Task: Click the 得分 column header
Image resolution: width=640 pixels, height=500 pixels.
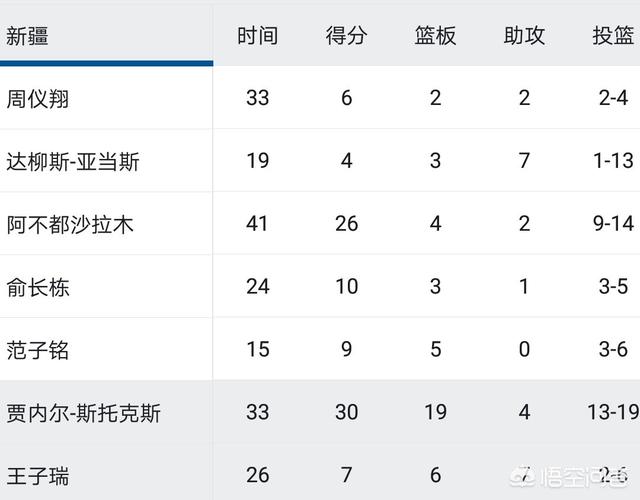Action: point(346,36)
